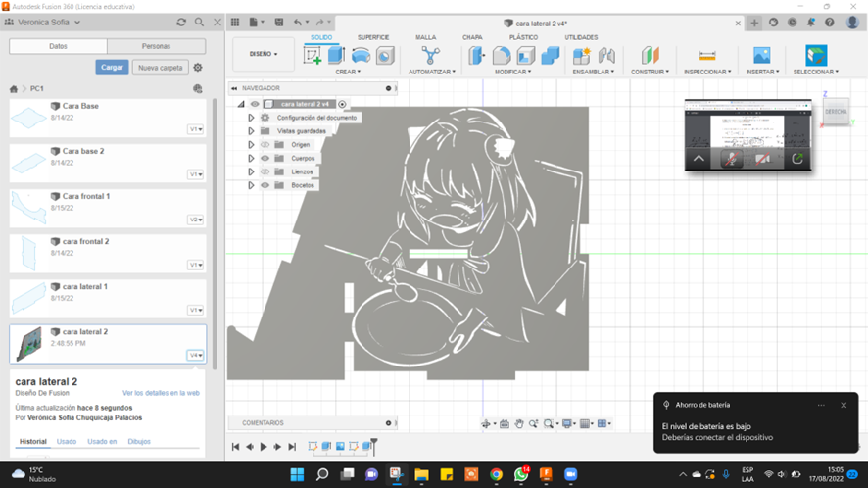Viewport: 868px width, 488px height.
Task: Click the Construct plane icon
Action: pyautogui.click(x=650, y=56)
